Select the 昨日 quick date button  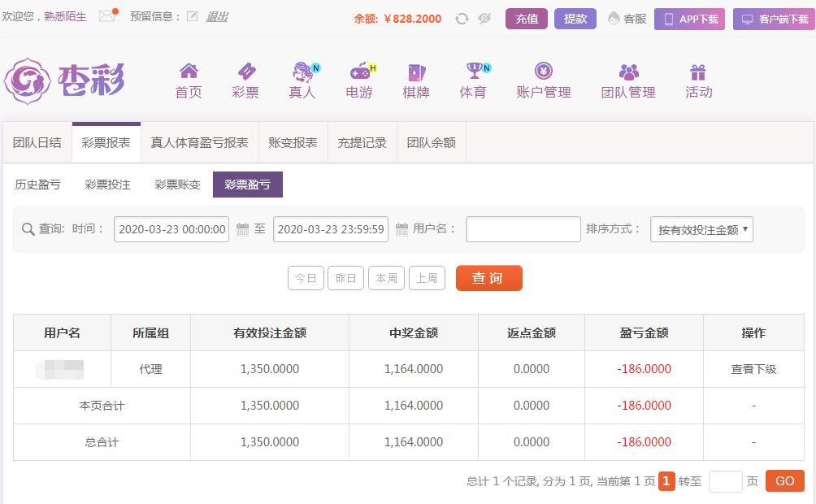(345, 278)
